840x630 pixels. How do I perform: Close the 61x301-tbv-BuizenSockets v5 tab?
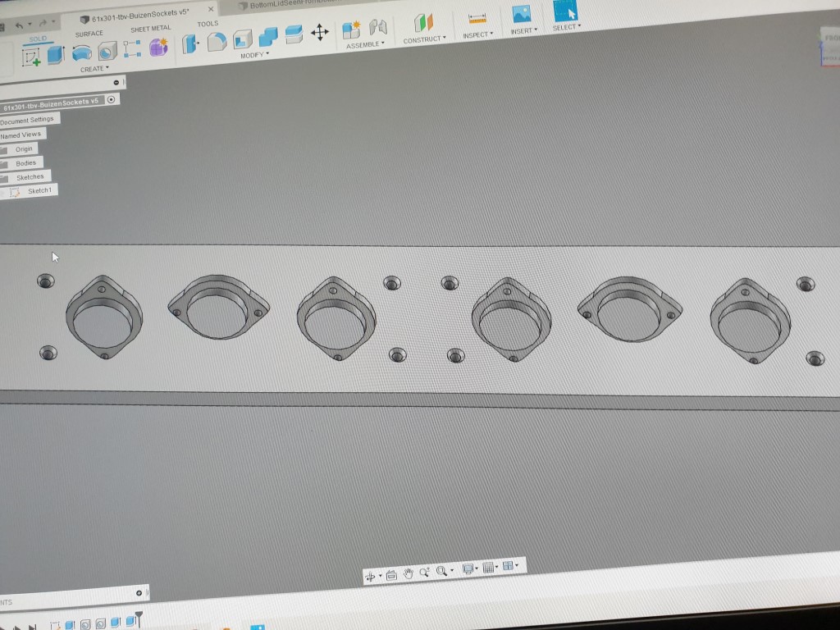pos(211,9)
